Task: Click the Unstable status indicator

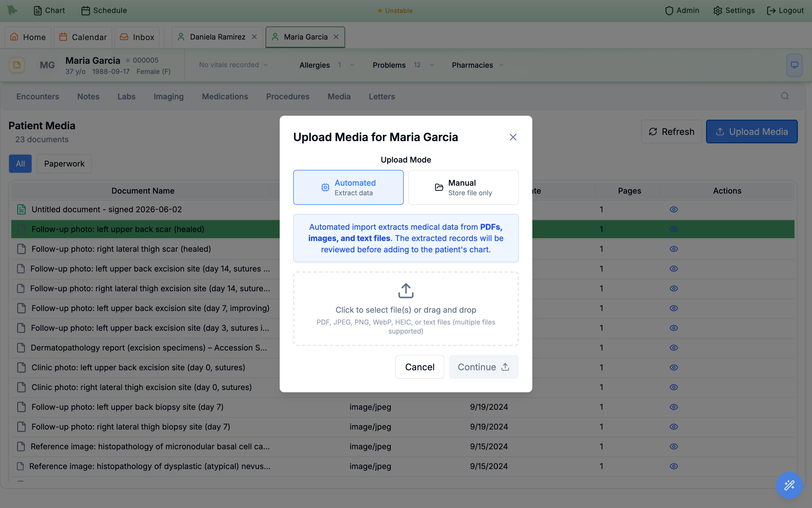Action: [395, 11]
